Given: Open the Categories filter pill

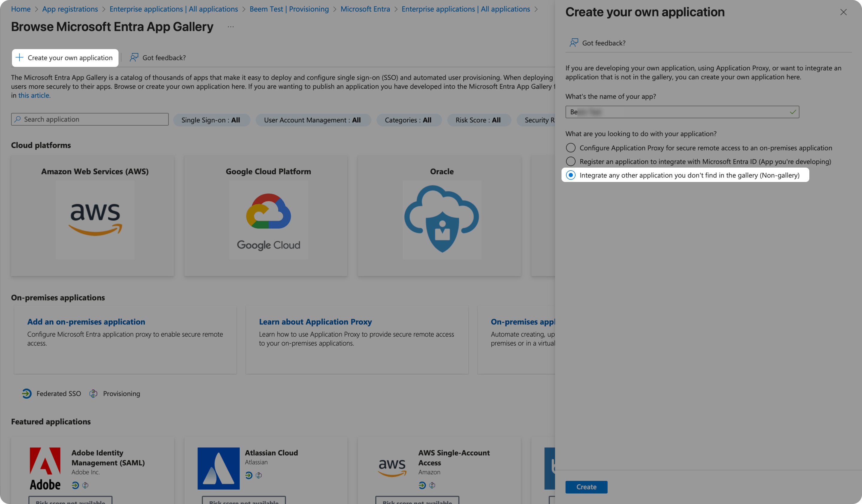Looking at the screenshot, I should pos(409,120).
